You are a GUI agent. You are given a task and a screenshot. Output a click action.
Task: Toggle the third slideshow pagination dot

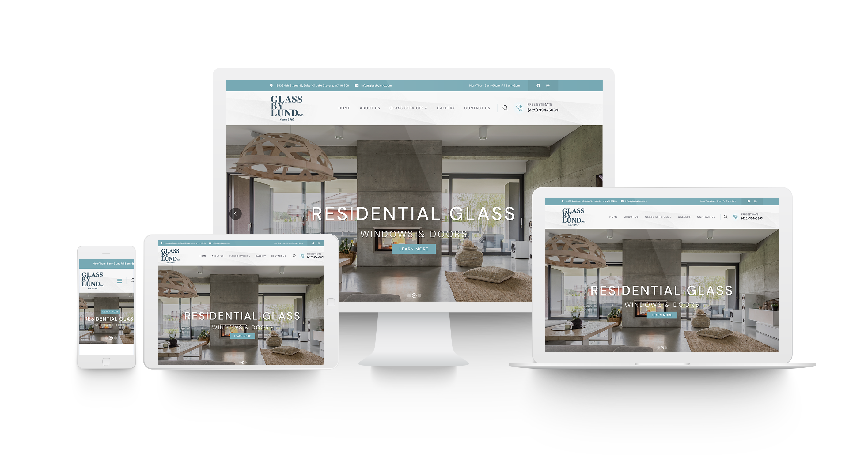420,295
